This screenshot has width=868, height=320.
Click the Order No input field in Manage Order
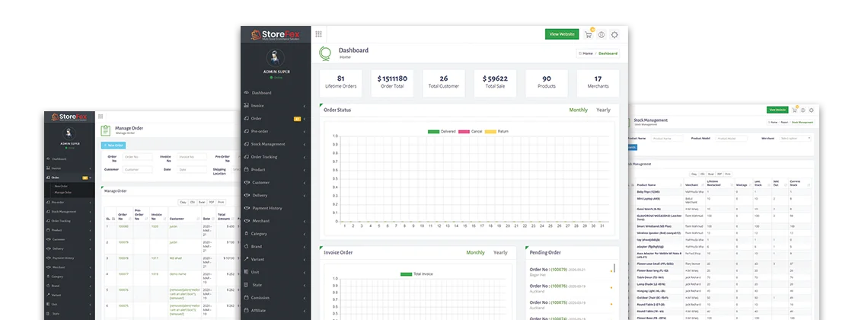tap(137, 157)
